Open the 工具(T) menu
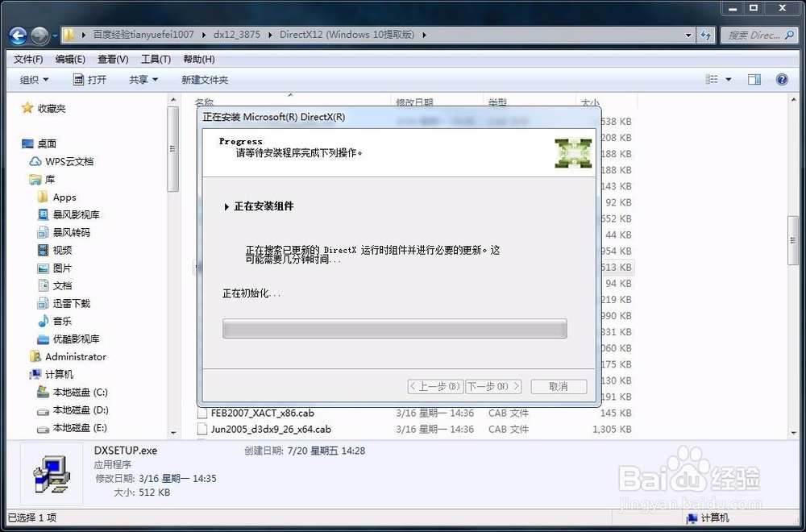806x532 pixels. coord(156,59)
